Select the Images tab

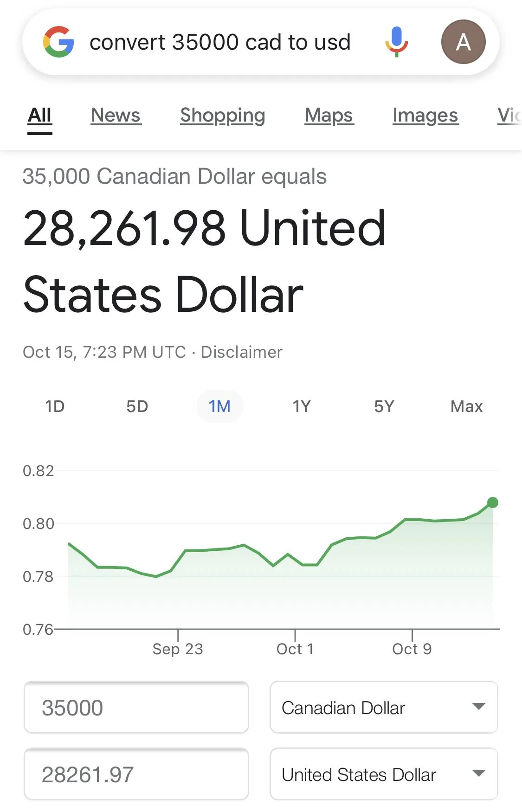[x=425, y=115]
